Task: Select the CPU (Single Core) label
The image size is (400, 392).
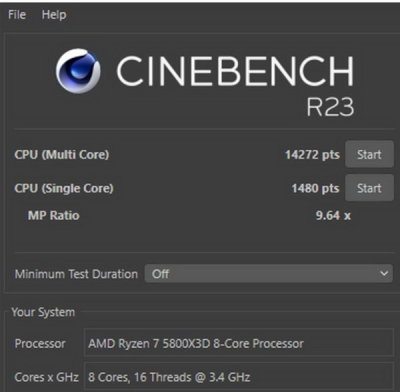Action: click(64, 188)
